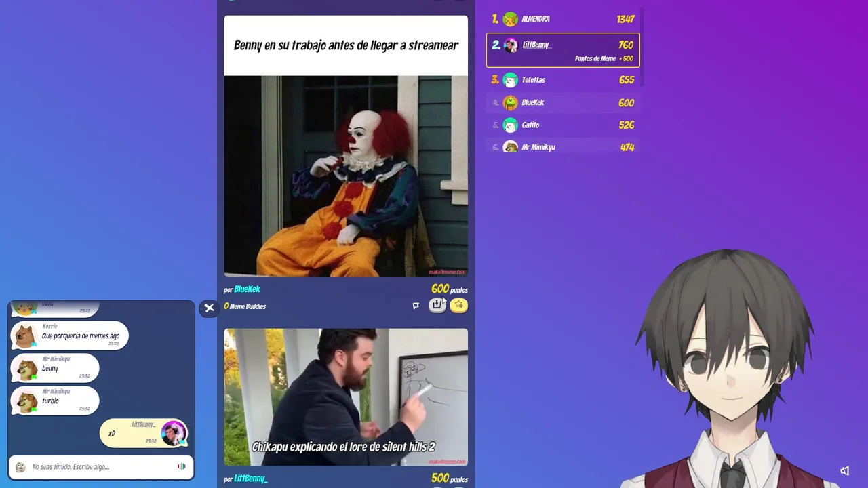Favorite the BlueKek meme with star button
The height and width of the screenshot is (488, 868).
pos(459,305)
